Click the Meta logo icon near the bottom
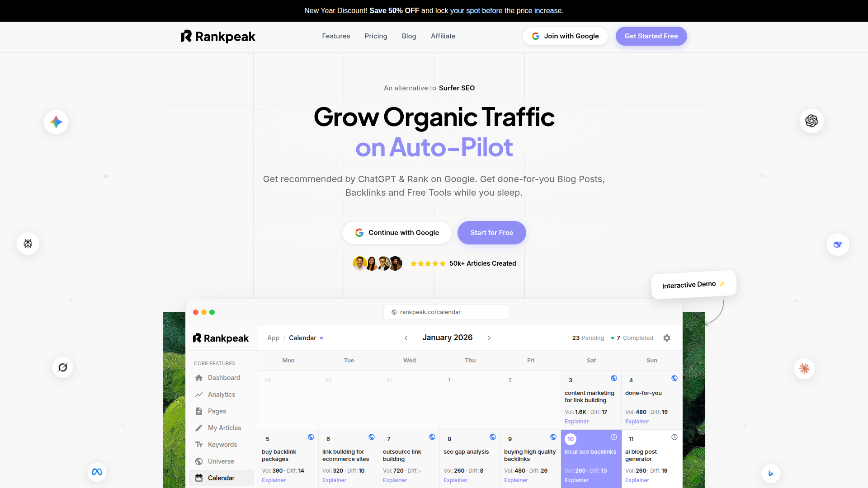Screen dimensions: 868x488 click(x=97, y=471)
